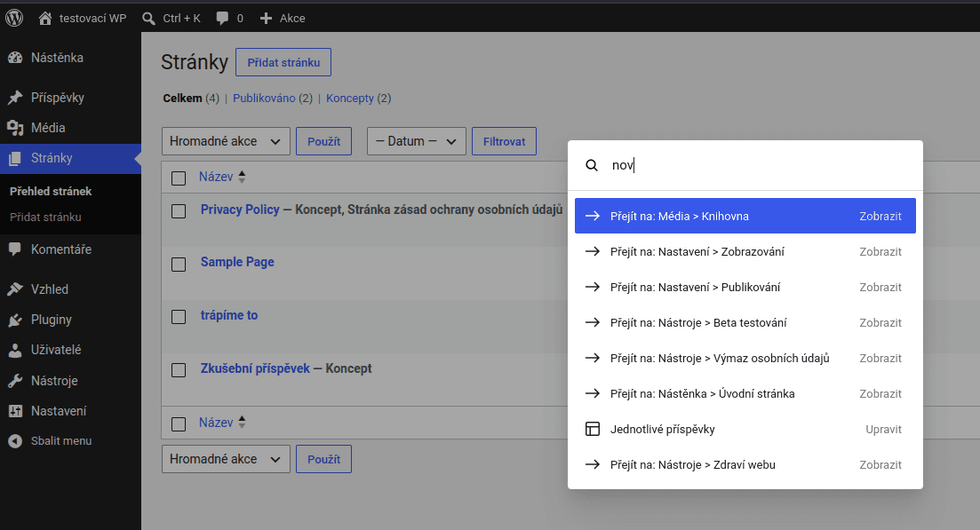Image resolution: width=980 pixels, height=530 pixels.
Task: Open the bottom Hromadné akce dropdown
Action: coord(226,459)
